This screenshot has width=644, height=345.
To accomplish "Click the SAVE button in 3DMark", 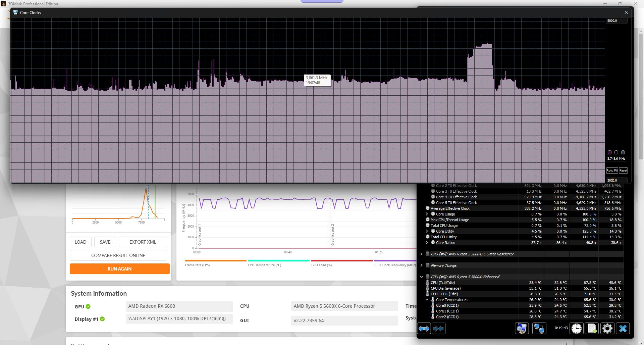I will coord(105,242).
